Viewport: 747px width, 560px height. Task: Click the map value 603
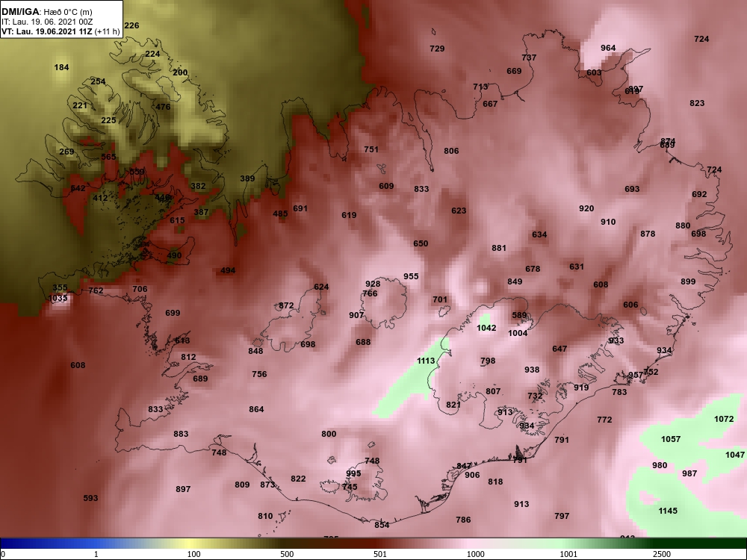[594, 72]
